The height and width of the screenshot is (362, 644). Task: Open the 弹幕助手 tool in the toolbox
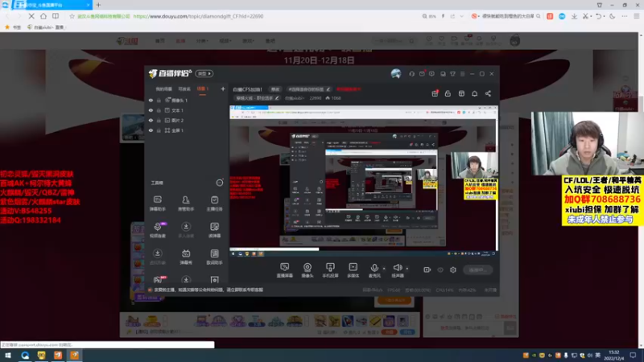coord(157,203)
